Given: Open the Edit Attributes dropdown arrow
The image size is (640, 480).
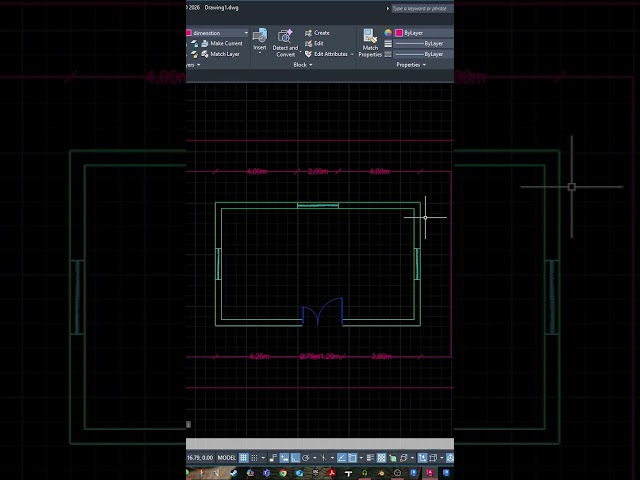Looking at the screenshot, I should tap(352, 54).
